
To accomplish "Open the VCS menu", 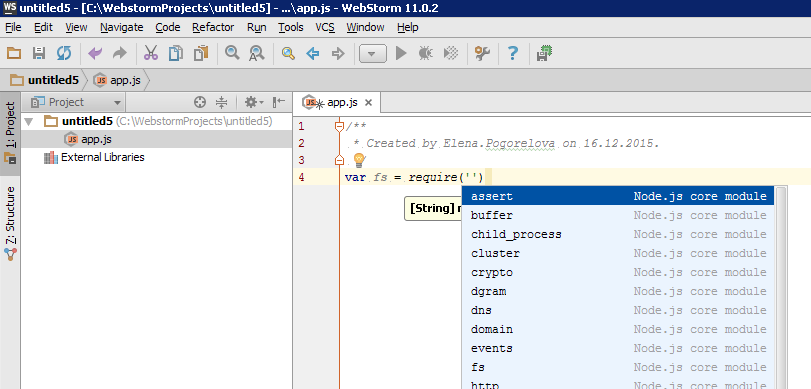I will (x=325, y=27).
